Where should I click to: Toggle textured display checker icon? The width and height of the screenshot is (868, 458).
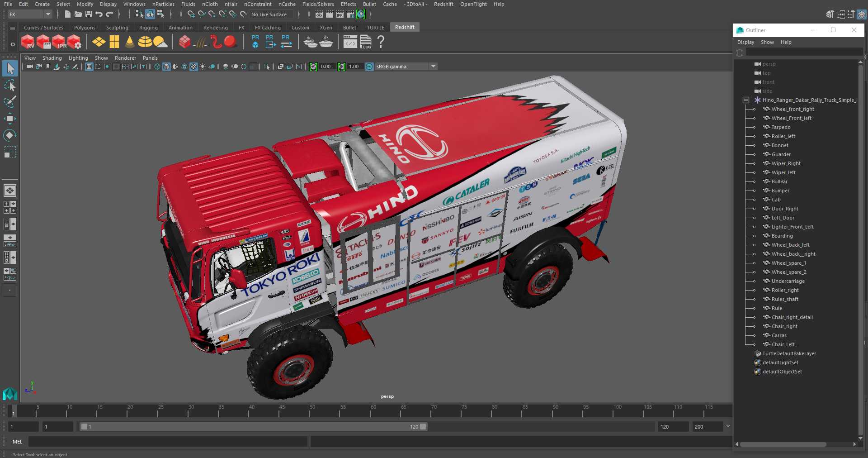coord(193,67)
